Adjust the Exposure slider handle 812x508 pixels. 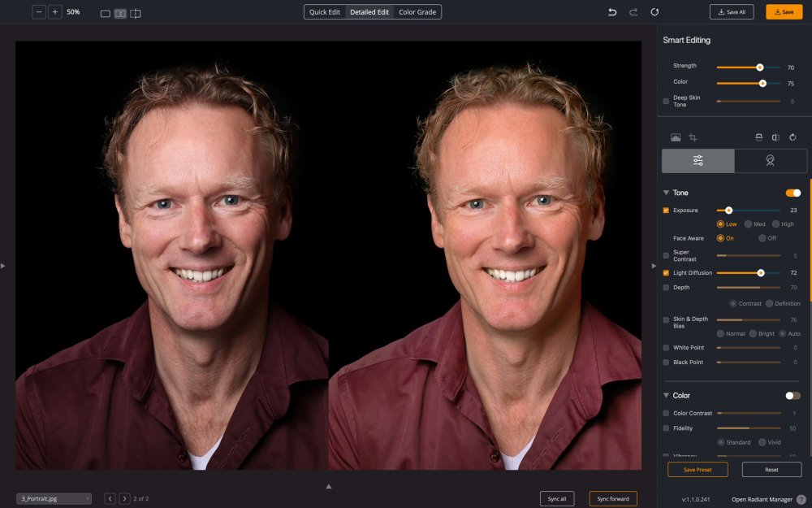pyautogui.click(x=728, y=211)
